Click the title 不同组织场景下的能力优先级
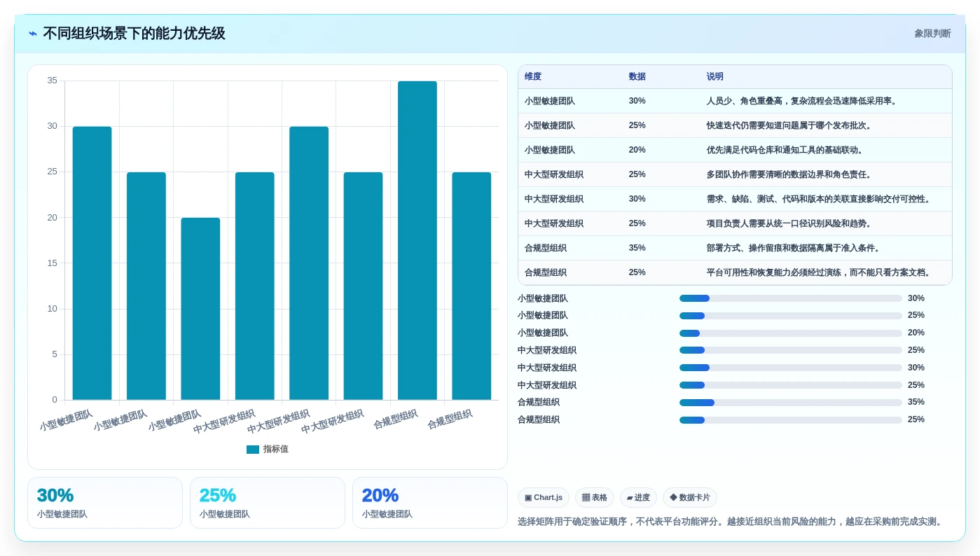The height and width of the screenshot is (556, 980). point(134,34)
